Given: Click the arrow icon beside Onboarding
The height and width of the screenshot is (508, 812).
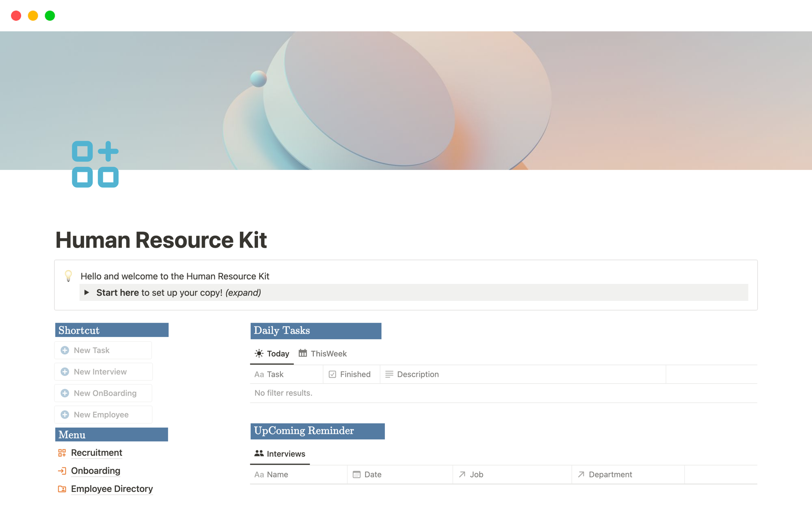Looking at the screenshot, I should tap(62, 471).
